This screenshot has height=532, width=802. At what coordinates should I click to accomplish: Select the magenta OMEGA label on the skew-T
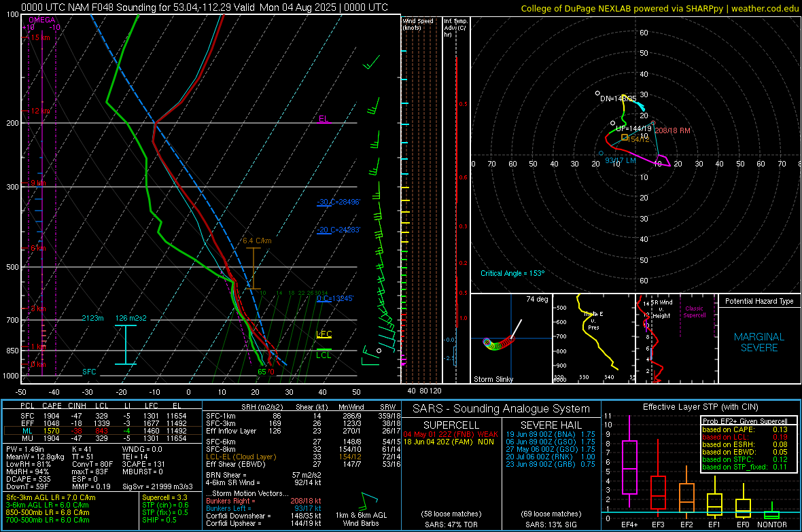pos(42,20)
